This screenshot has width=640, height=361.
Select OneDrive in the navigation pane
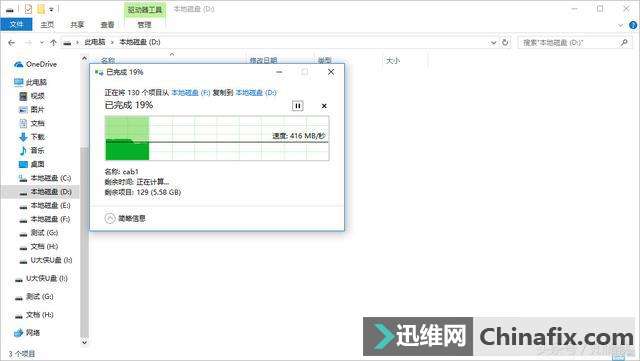click(x=36, y=64)
